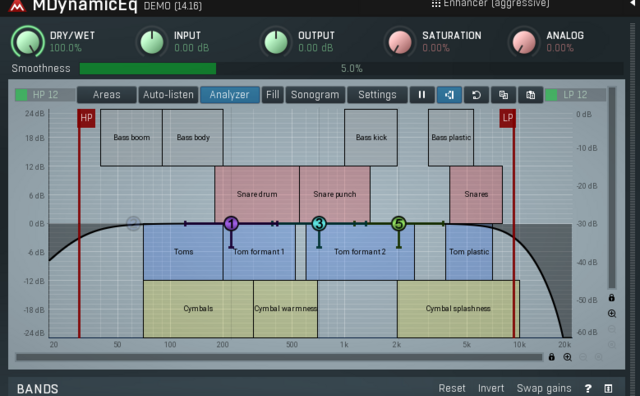
Task: Click the Snare punch area box
Action: (335, 194)
